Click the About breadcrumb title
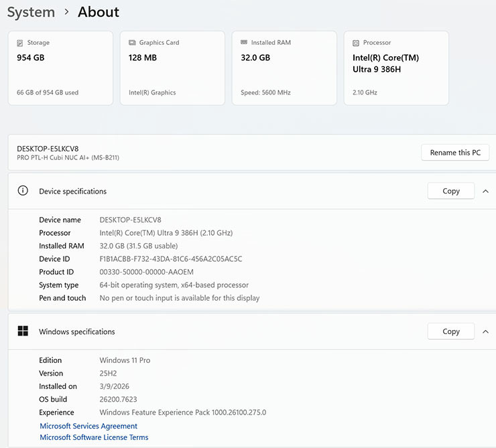 pyautogui.click(x=99, y=12)
